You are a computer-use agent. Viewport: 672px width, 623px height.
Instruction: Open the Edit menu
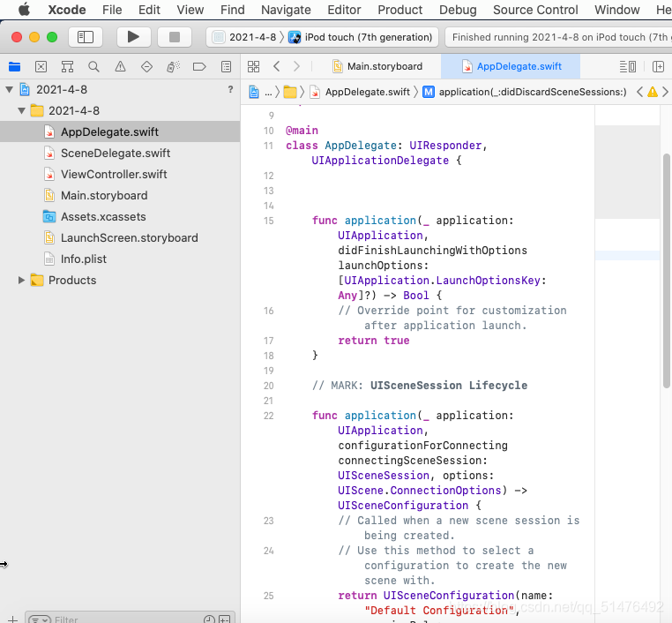[149, 10]
